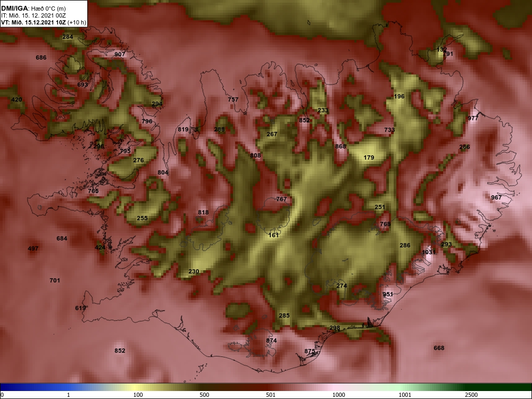Select the map label 230
The height and width of the screenshot is (399, 532).
tap(194, 271)
